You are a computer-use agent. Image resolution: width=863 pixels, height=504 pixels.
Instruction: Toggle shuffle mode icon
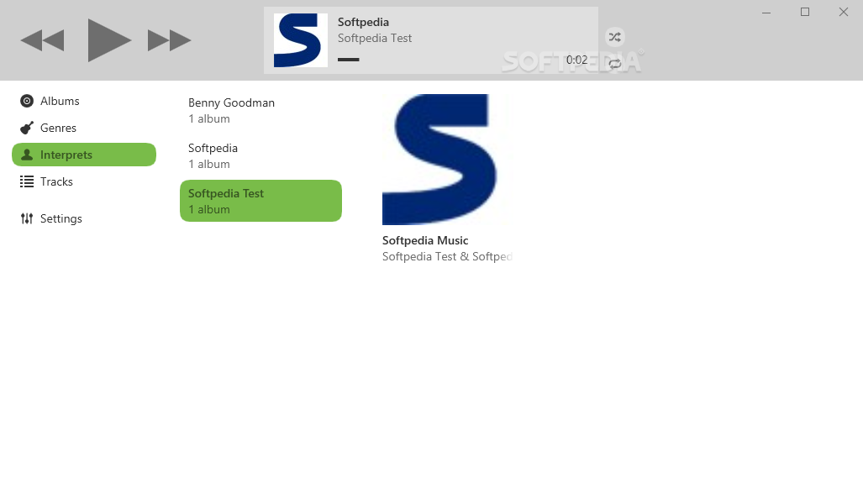click(615, 37)
